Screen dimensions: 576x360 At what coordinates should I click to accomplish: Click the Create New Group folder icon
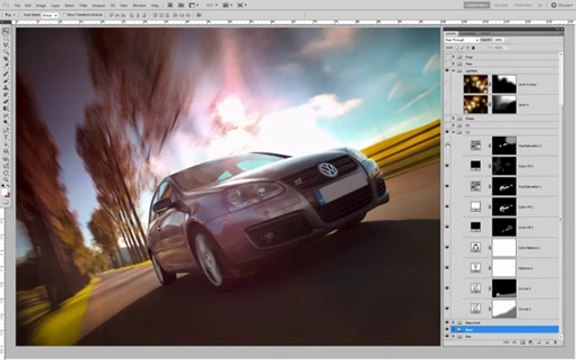[x=539, y=342]
